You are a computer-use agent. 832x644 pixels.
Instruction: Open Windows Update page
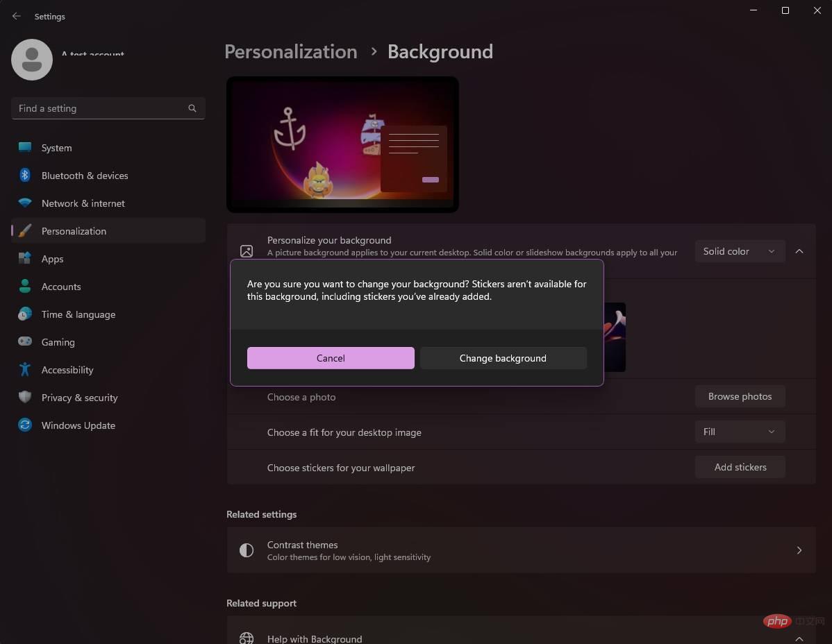coord(108,425)
